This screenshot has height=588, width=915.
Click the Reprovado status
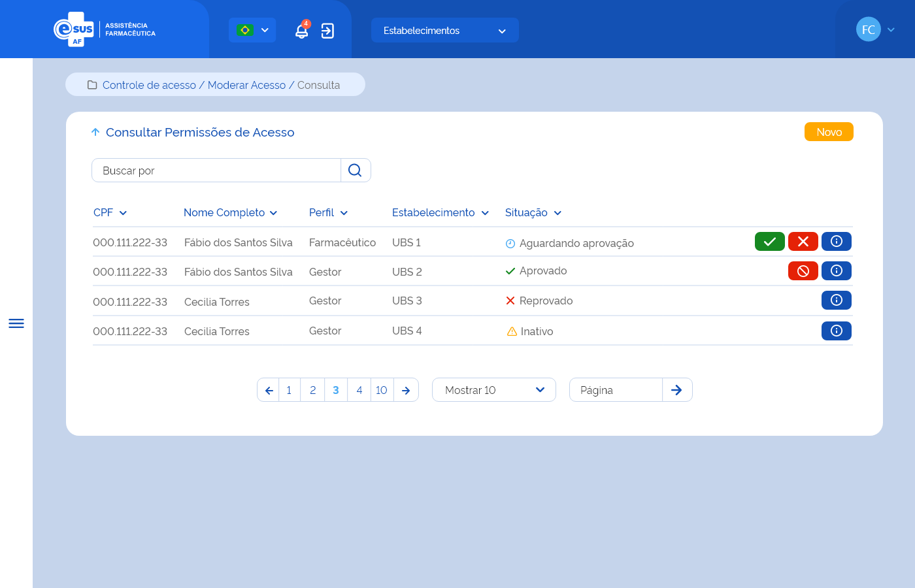pos(539,301)
